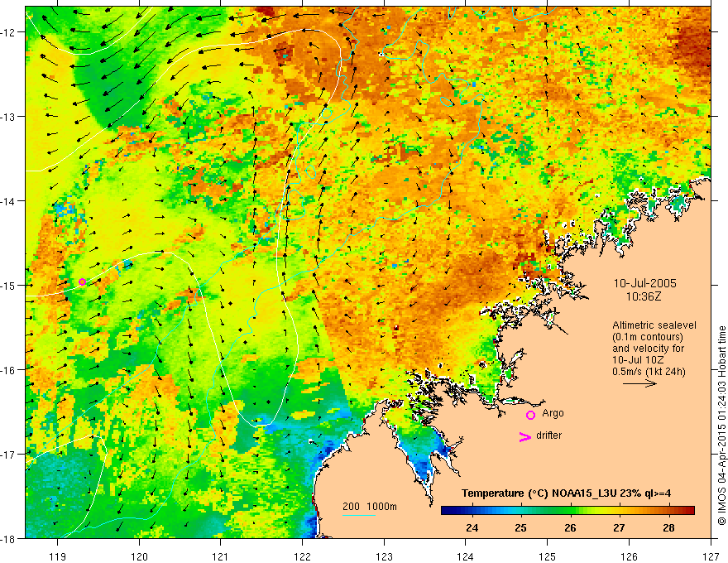This screenshot has height=563, width=728.
Task: Click latitude axis label '-17'
Action: pos(9,454)
